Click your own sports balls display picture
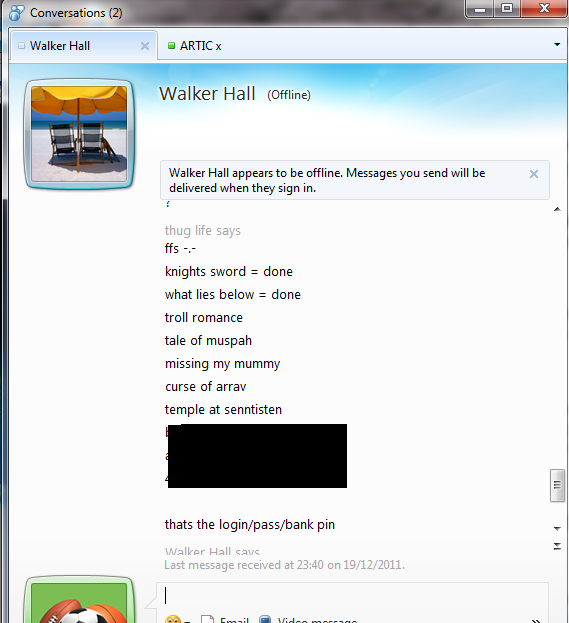 coord(79,602)
